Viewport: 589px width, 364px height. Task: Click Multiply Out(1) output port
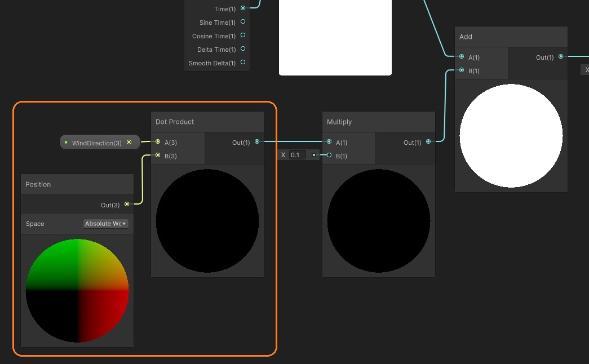428,141
